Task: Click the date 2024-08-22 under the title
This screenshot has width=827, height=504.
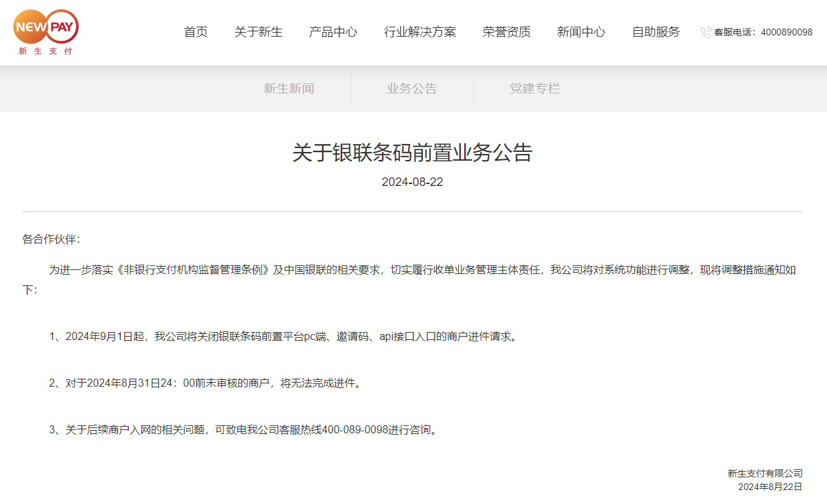Action: point(413,182)
